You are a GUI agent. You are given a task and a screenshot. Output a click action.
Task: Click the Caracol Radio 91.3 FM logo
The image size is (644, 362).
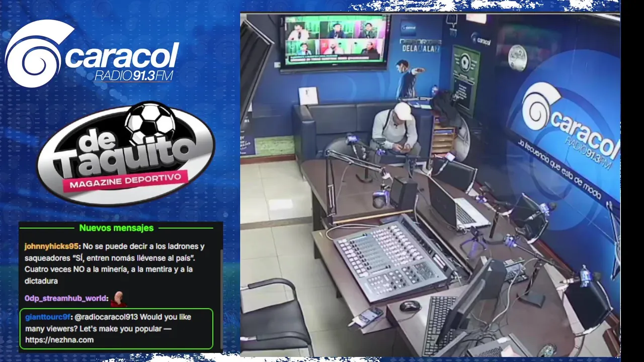92,53
